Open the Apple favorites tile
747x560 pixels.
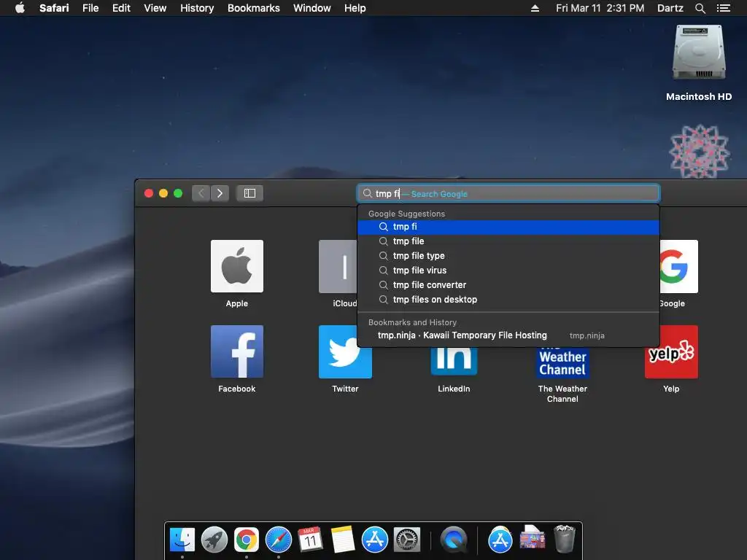click(237, 266)
